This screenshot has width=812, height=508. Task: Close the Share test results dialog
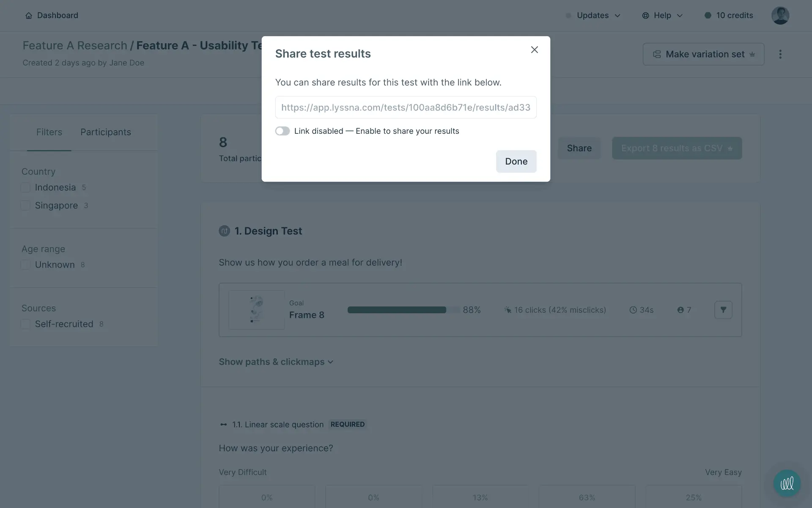(x=534, y=50)
